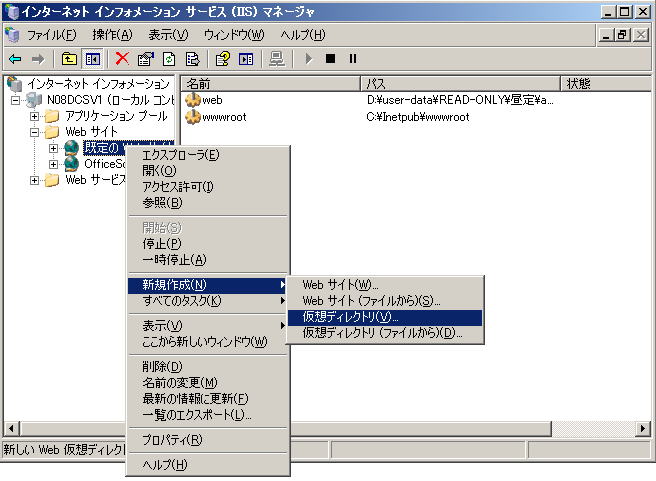Expand the OfficeSc site node
656x481 pixels.
(x=53, y=164)
